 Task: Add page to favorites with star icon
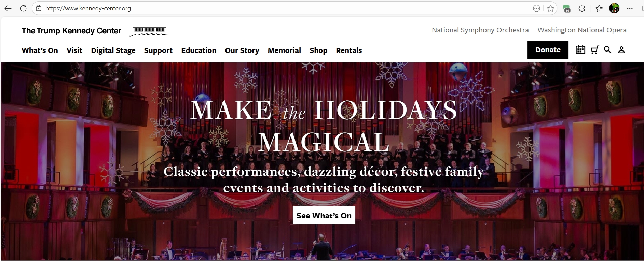(x=550, y=8)
